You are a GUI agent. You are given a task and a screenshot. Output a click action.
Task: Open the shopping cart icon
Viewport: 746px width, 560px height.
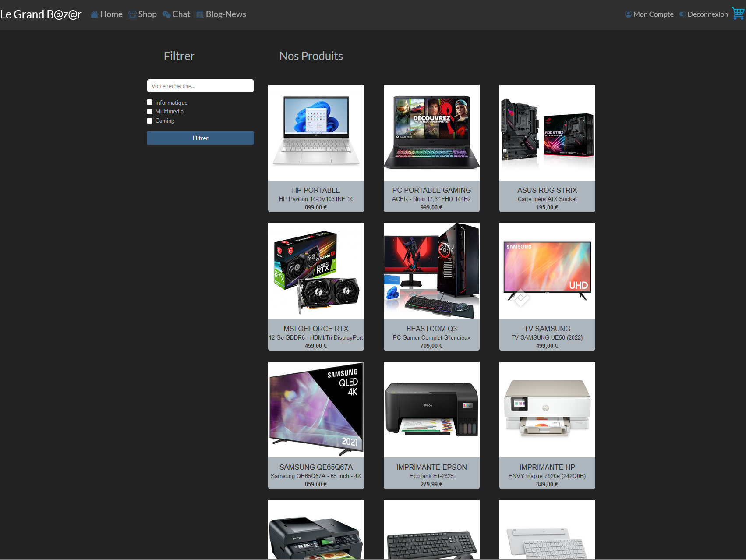(738, 13)
